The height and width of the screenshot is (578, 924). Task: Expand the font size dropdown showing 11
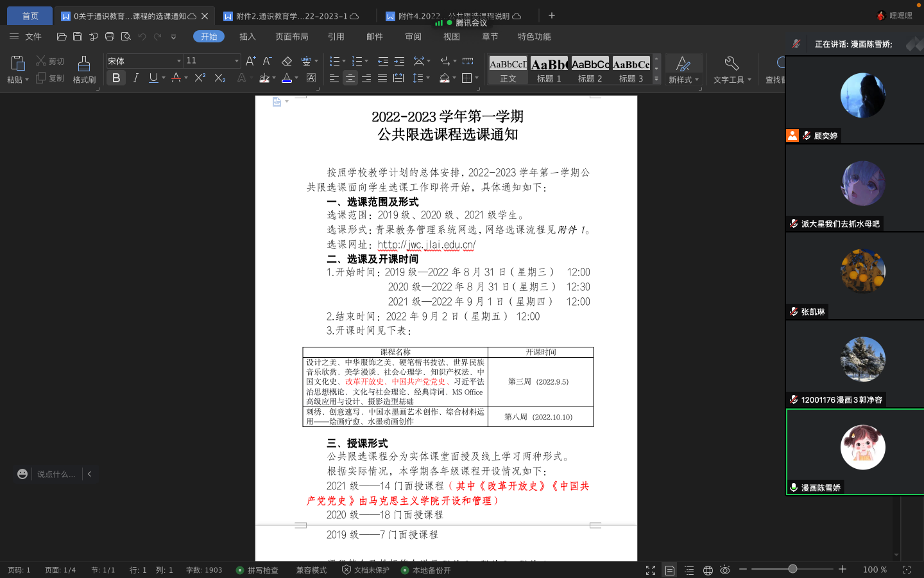click(x=236, y=61)
